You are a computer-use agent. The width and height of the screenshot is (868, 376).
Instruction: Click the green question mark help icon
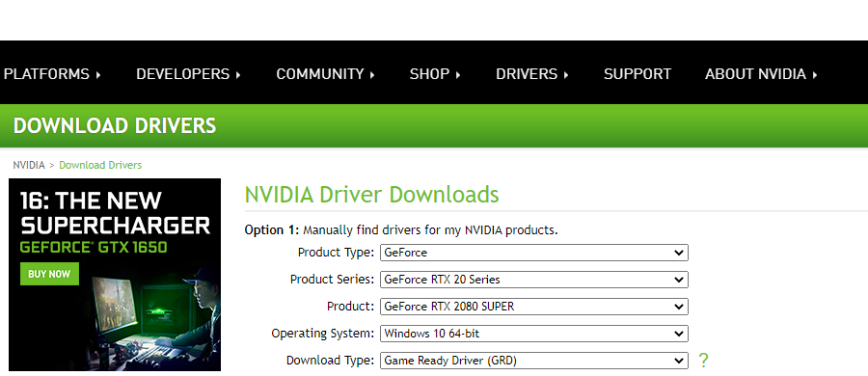coord(703,361)
